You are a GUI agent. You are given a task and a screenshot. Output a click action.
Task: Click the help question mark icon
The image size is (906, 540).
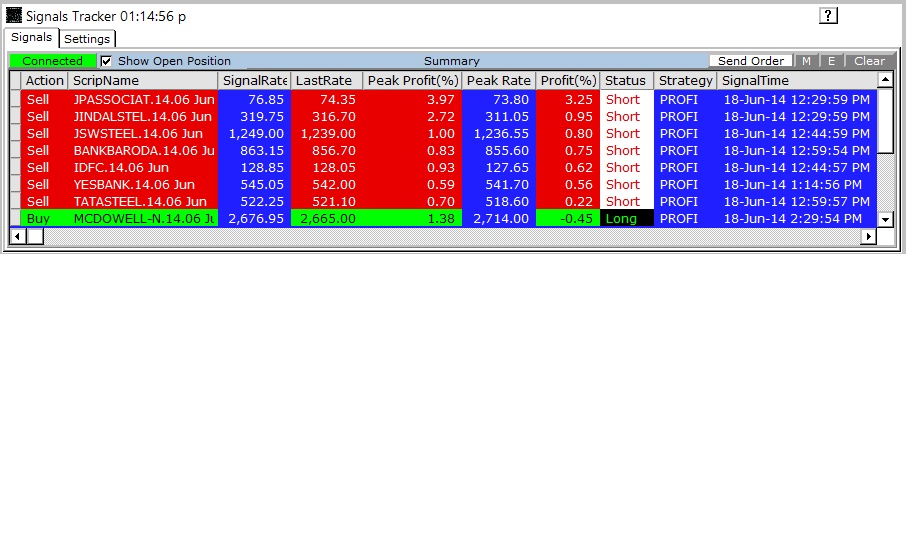tap(828, 16)
